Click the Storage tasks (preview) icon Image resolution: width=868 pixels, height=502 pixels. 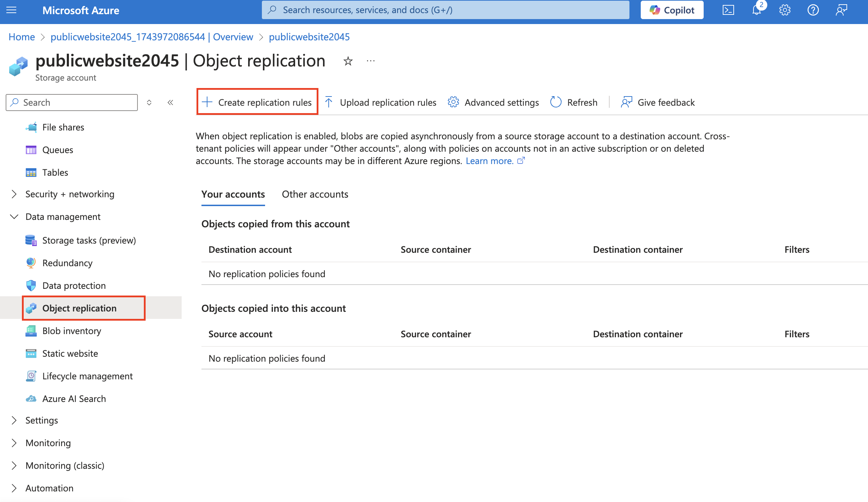coord(31,240)
